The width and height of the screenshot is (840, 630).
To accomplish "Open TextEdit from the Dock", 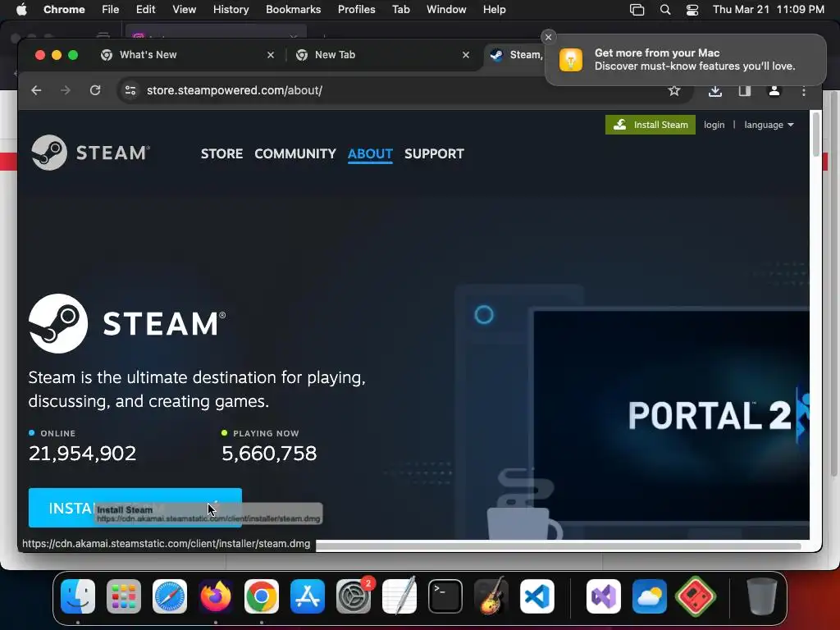I will click(399, 596).
